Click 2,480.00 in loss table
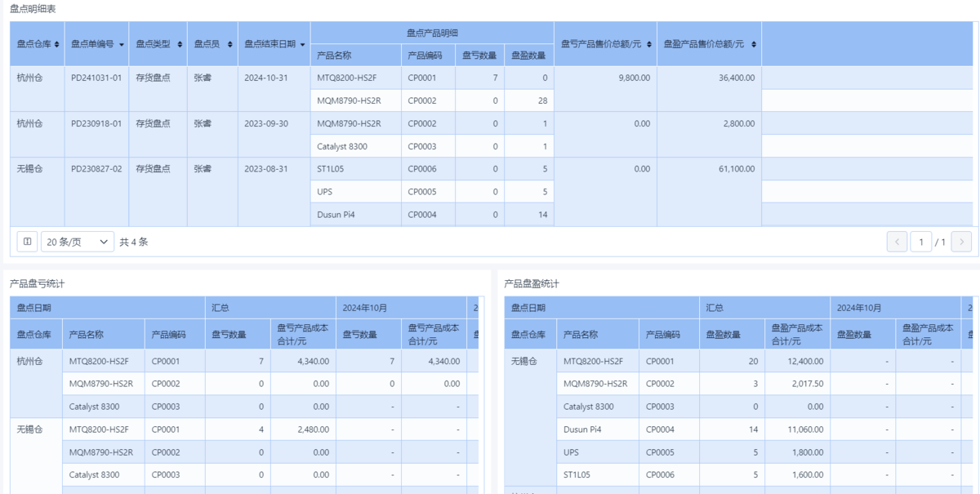This screenshot has height=494, width=980. click(313, 429)
